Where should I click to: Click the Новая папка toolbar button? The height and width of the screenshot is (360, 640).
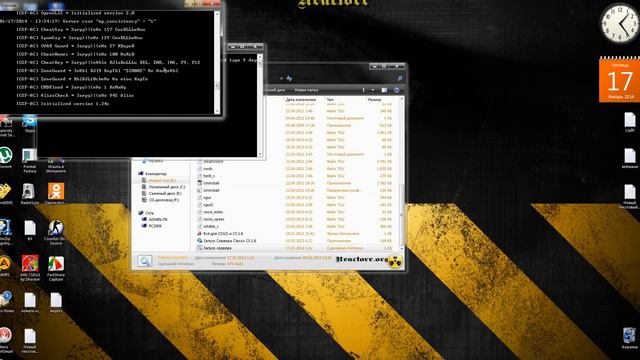306,90
